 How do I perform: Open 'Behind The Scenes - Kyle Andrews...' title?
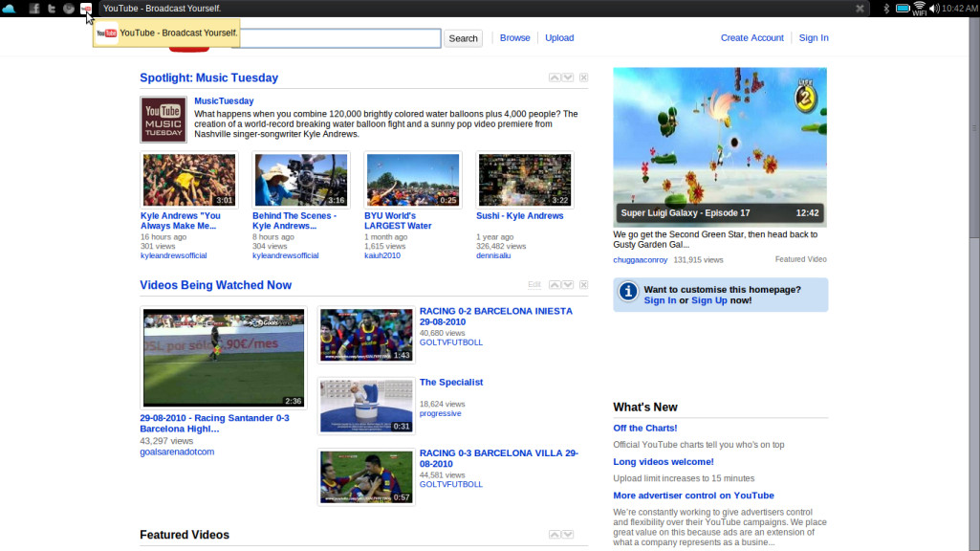tap(294, 221)
